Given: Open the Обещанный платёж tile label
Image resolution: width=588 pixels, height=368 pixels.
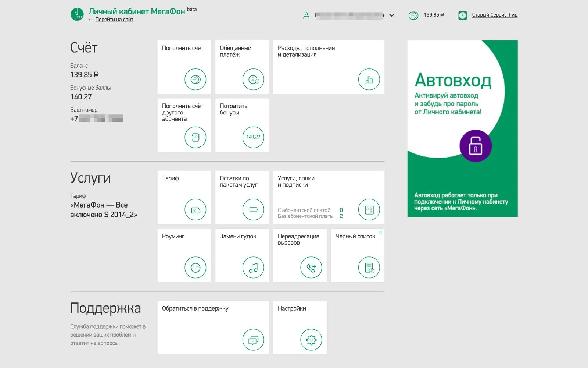Looking at the screenshot, I should [236, 52].
